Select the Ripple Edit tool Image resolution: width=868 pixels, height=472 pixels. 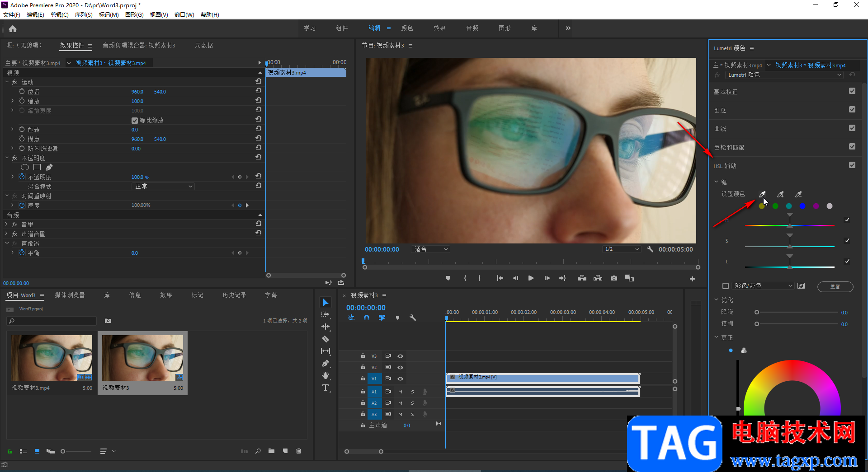325,327
